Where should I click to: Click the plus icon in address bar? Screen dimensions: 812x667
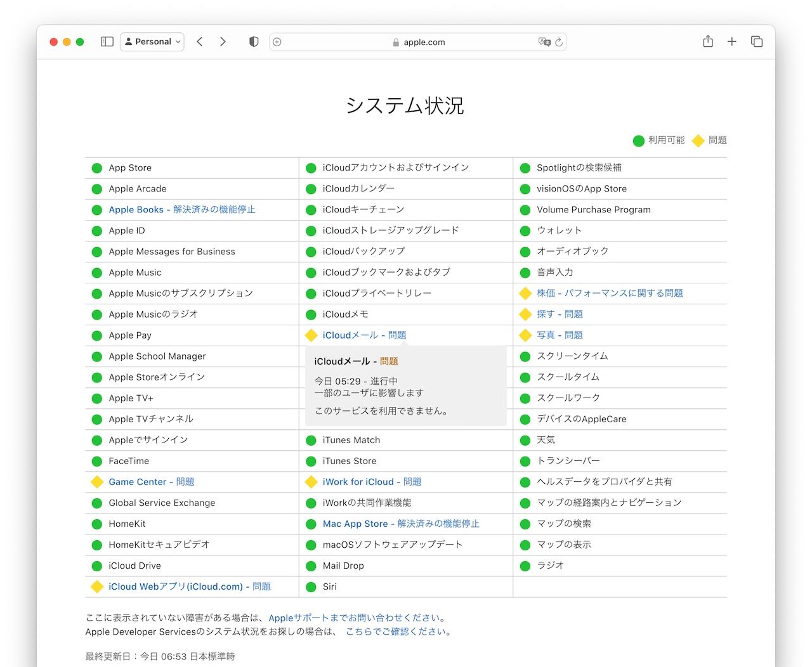tap(277, 42)
